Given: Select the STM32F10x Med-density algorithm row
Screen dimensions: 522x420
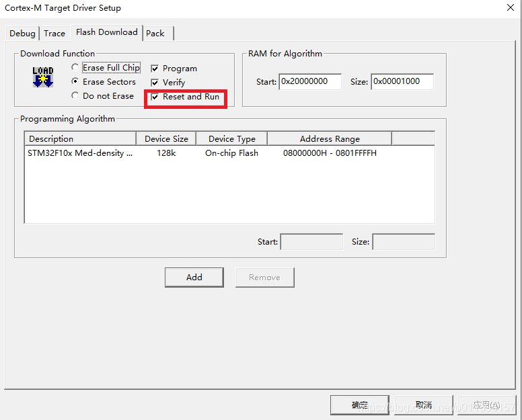Looking at the screenshot, I should tap(229, 153).
